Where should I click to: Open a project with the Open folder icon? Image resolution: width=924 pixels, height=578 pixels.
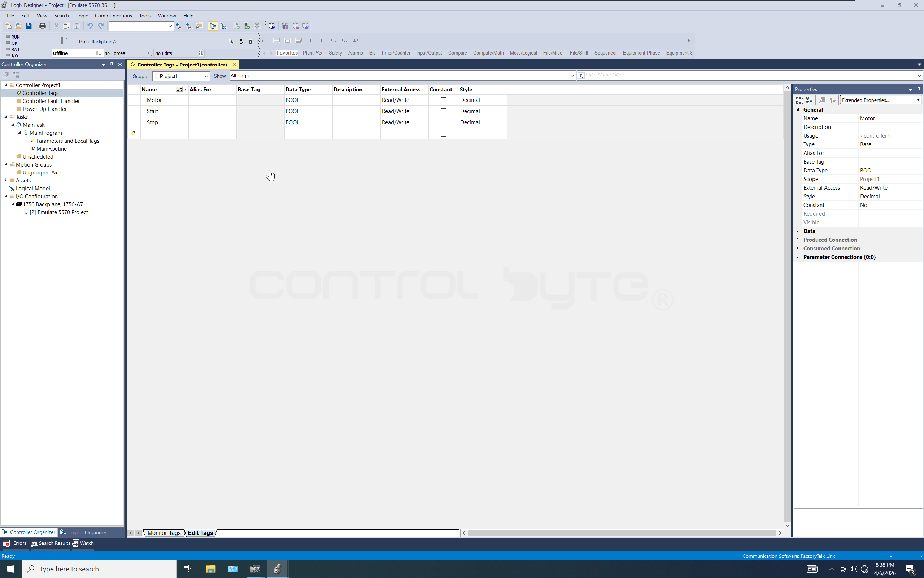(x=18, y=26)
